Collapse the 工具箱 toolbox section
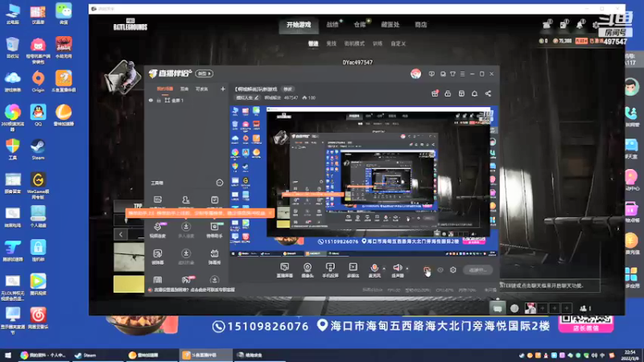644x362 pixels. coord(219,183)
